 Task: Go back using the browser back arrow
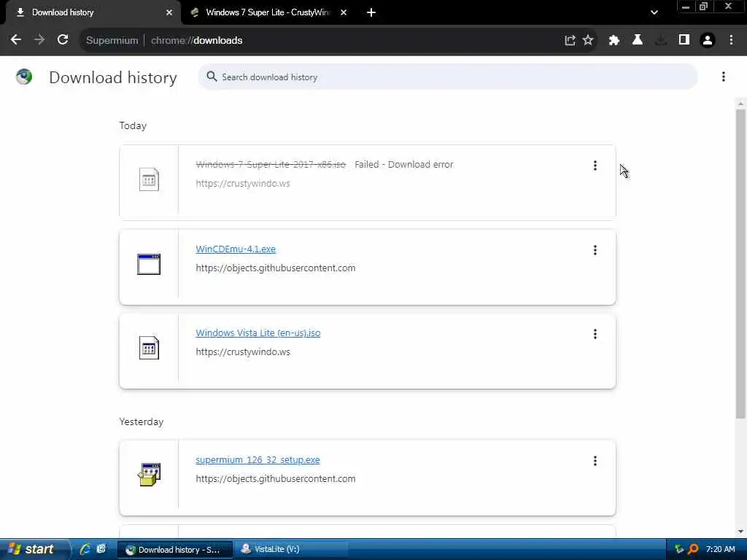point(16,40)
